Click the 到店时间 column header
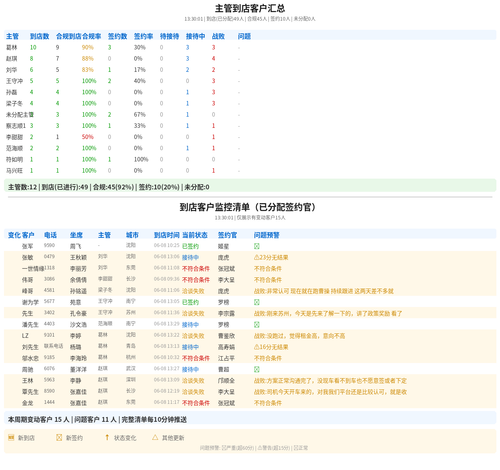 tap(167, 235)
